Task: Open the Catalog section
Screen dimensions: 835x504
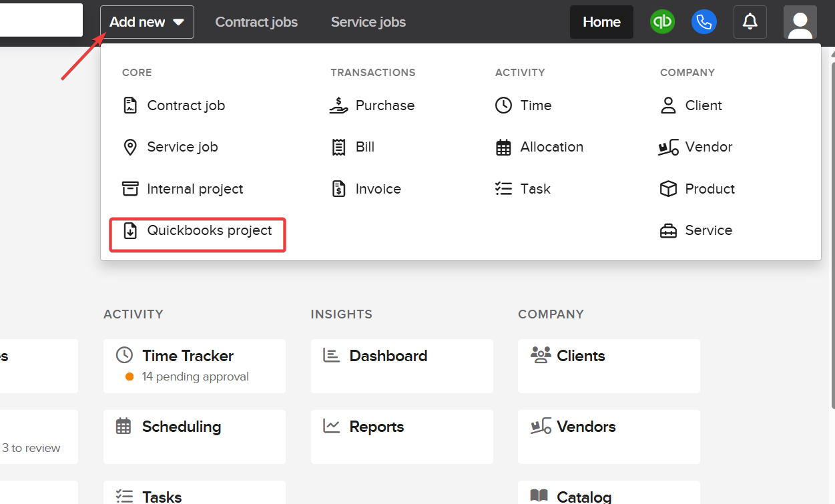Action: click(586, 497)
